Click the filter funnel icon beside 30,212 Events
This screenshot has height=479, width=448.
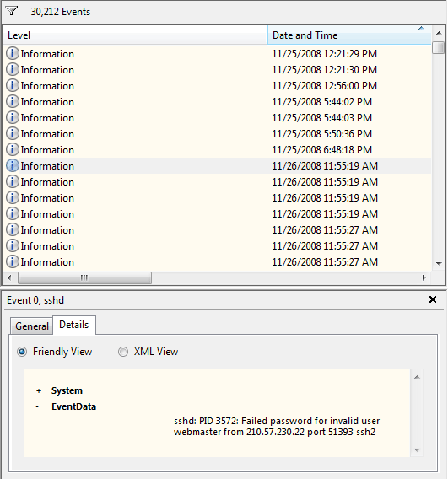(x=11, y=11)
